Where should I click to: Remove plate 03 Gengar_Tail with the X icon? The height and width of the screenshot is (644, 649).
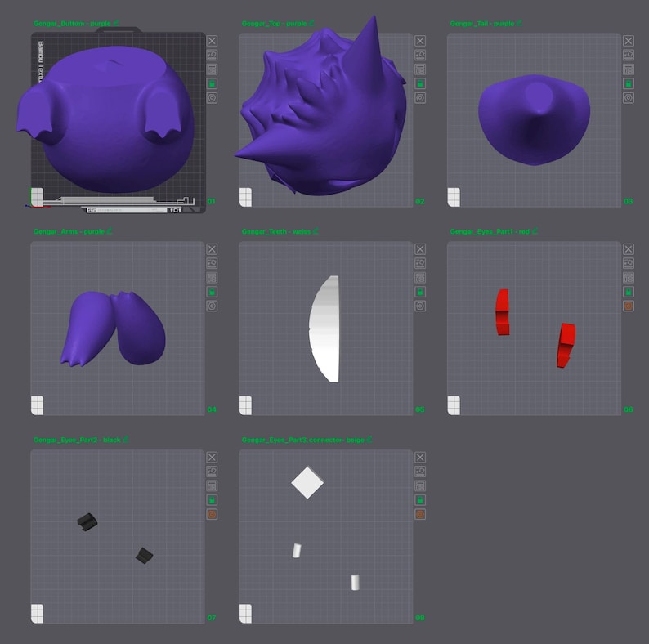click(629, 41)
